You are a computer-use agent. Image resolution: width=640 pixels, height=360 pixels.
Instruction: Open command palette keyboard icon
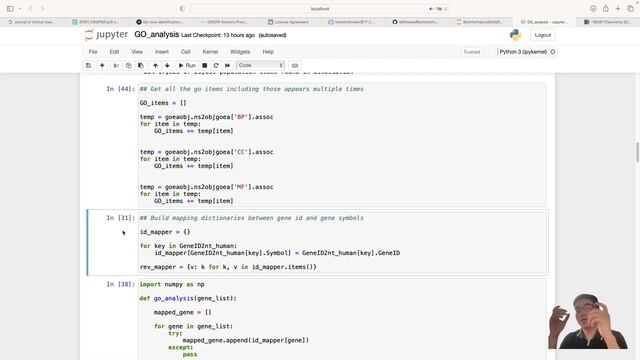(x=295, y=65)
